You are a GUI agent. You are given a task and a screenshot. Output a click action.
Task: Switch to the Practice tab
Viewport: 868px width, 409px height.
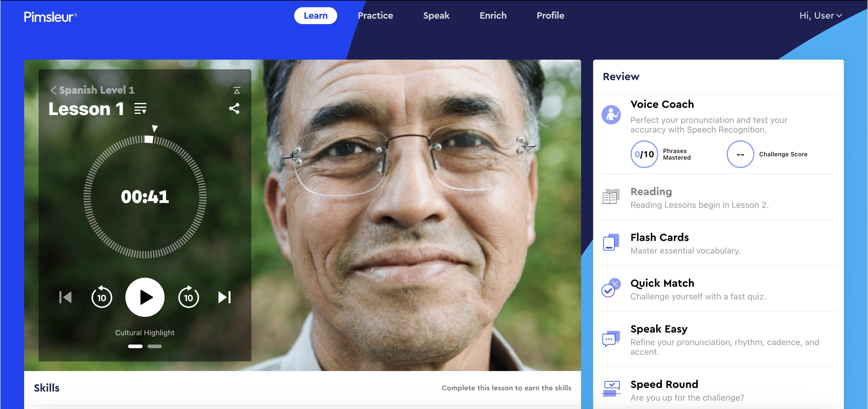375,16
